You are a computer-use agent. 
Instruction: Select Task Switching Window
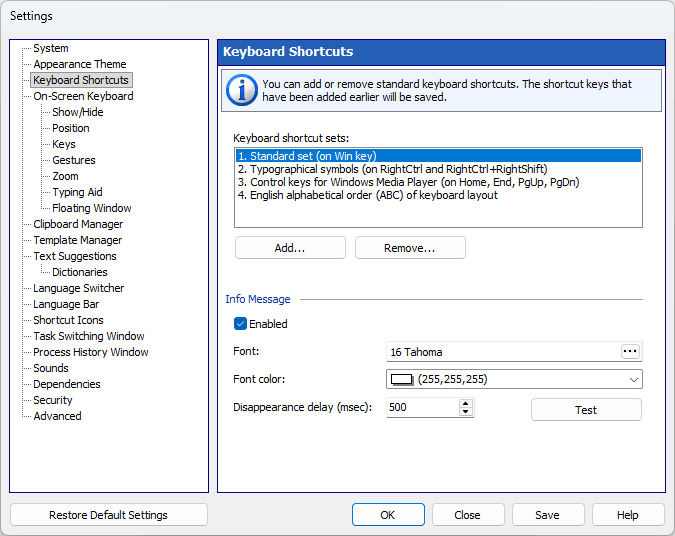pos(89,336)
